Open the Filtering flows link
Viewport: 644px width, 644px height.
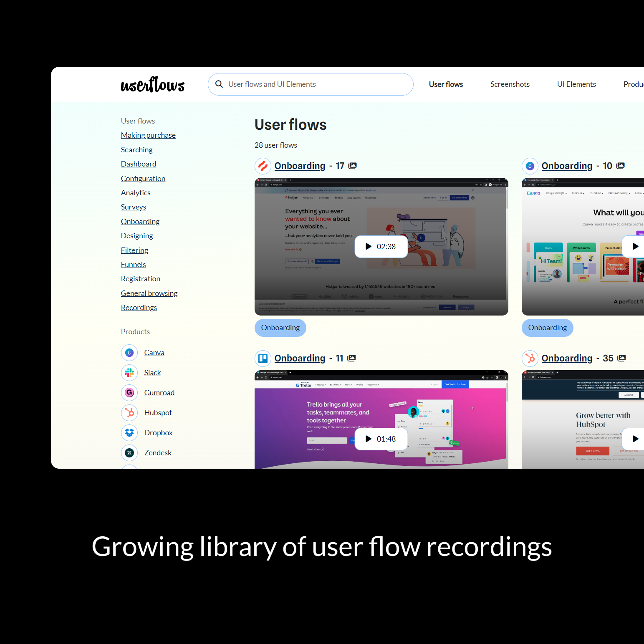(x=134, y=250)
